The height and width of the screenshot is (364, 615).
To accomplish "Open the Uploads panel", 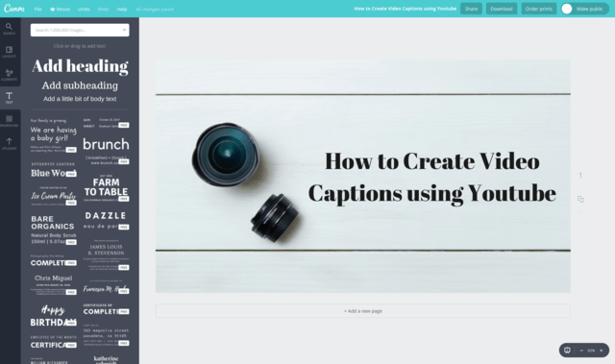I will [9, 143].
